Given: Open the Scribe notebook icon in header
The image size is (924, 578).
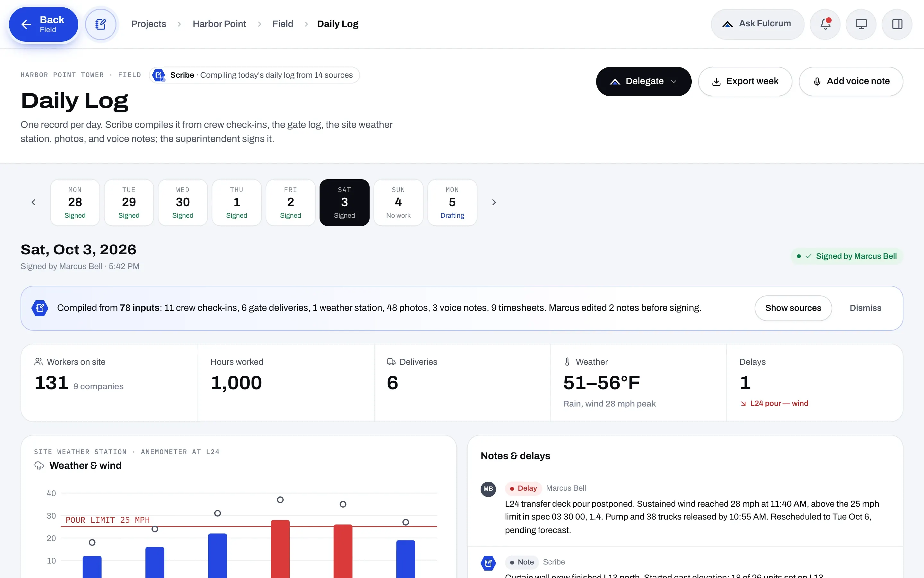Looking at the screenshot, I should coord(101,24).
